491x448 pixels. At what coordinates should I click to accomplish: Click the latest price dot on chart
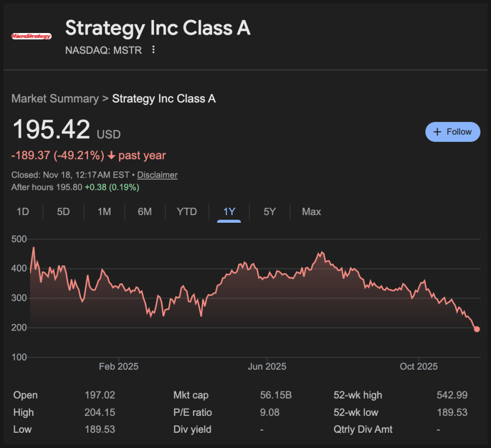click(477, 329)
